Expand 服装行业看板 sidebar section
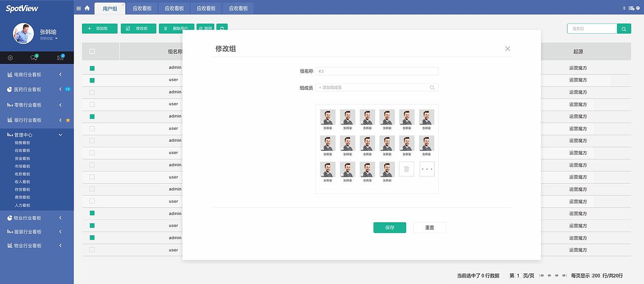The height and width of the screenshot is (284, 644). click(x=60, y=232)
